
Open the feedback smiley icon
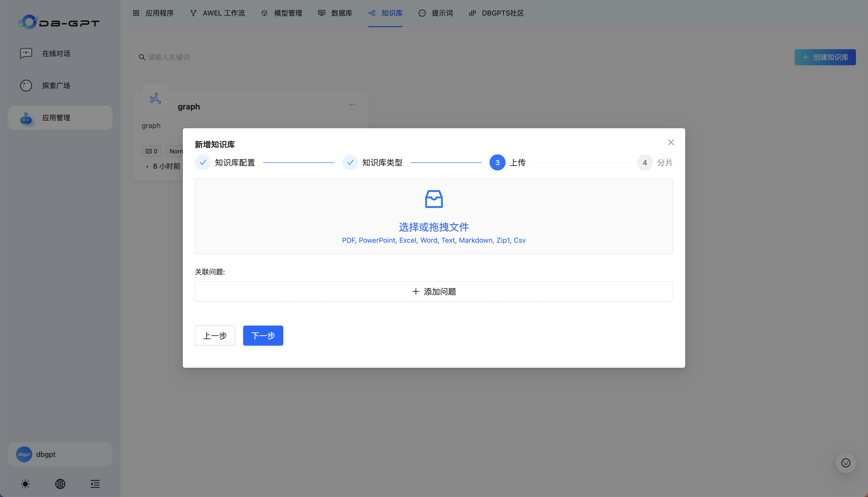[846, 463]
